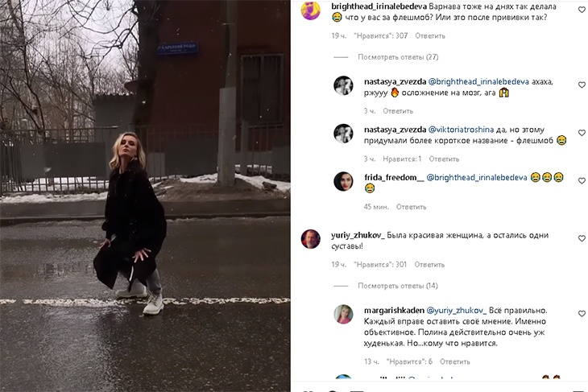Like brighthead_irinalebedeva's comment with the heart
The image size is (588, 392).
[582, 10]
